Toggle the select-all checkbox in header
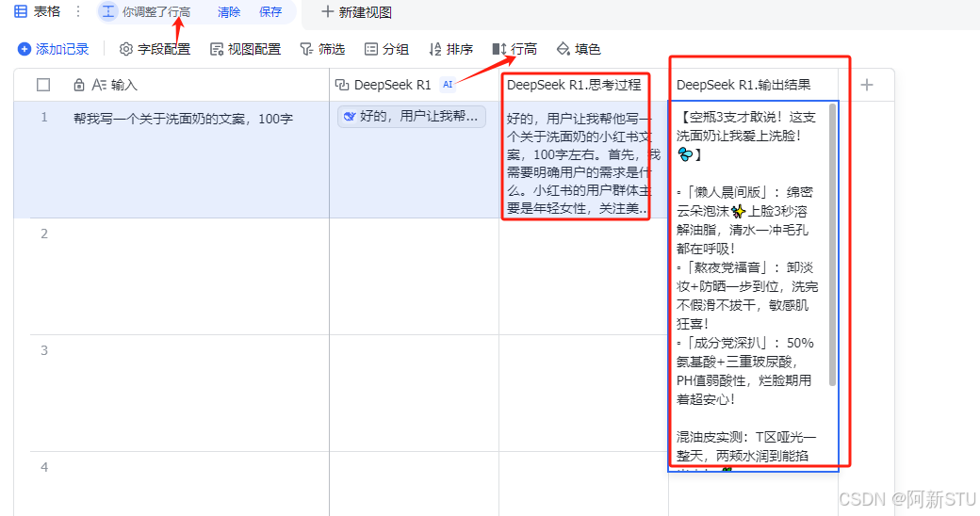Screen dimensions: 980x516 pyautogui.click(x=43, y=85)
